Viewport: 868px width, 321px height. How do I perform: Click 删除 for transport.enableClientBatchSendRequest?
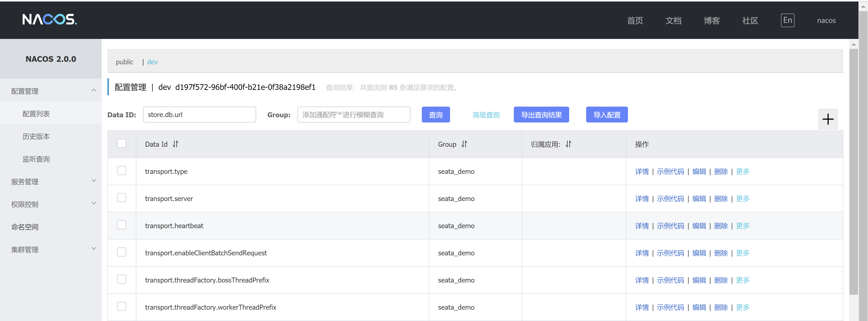[721, 253]
